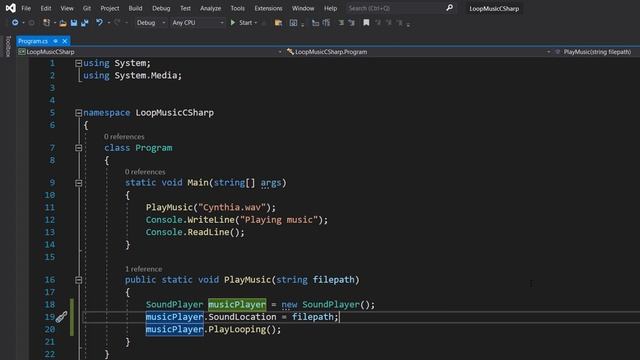Click the Save All icon
Viewport: 640px width, 360px height.
84,23
